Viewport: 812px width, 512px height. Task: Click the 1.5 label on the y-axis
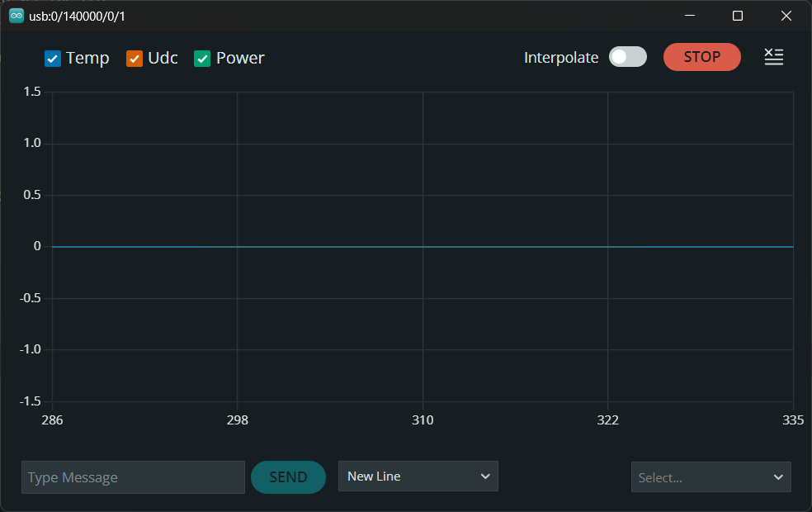point(32,92)
